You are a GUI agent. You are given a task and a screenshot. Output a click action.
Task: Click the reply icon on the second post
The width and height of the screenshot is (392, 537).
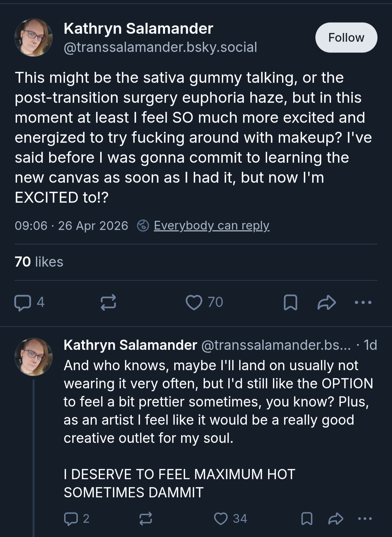(71, 518)
